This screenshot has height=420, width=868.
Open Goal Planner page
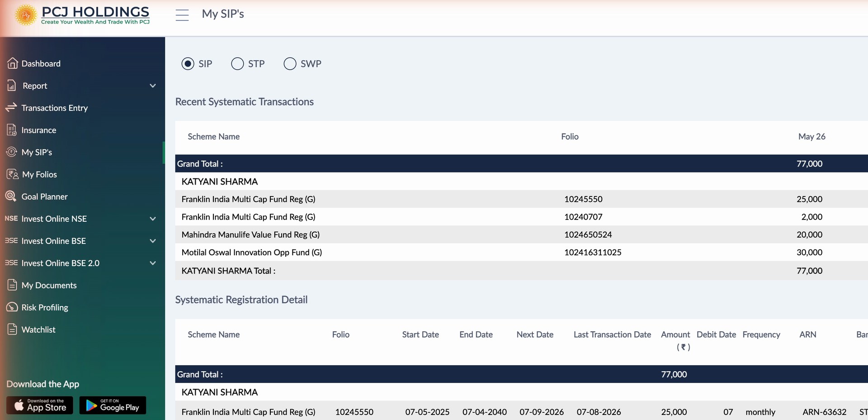coord(44,196)
